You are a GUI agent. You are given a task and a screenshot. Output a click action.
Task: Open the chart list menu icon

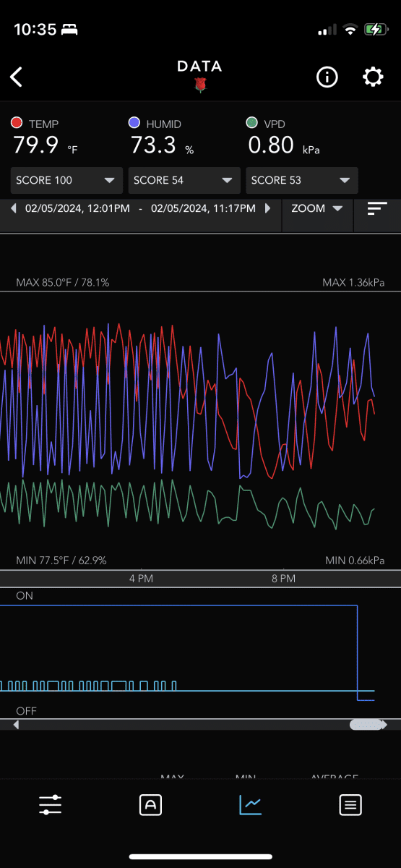(x=377, y=208)
